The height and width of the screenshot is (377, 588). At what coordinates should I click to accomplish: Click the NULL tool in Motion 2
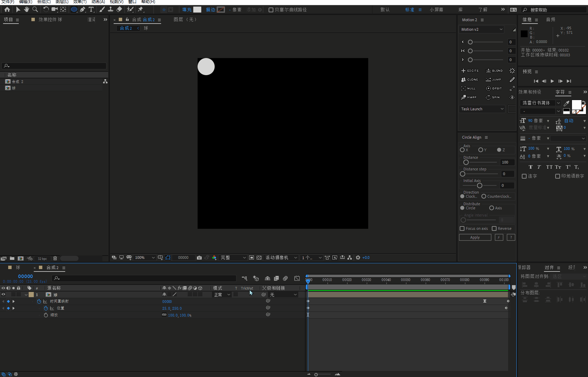coord(468,88)
